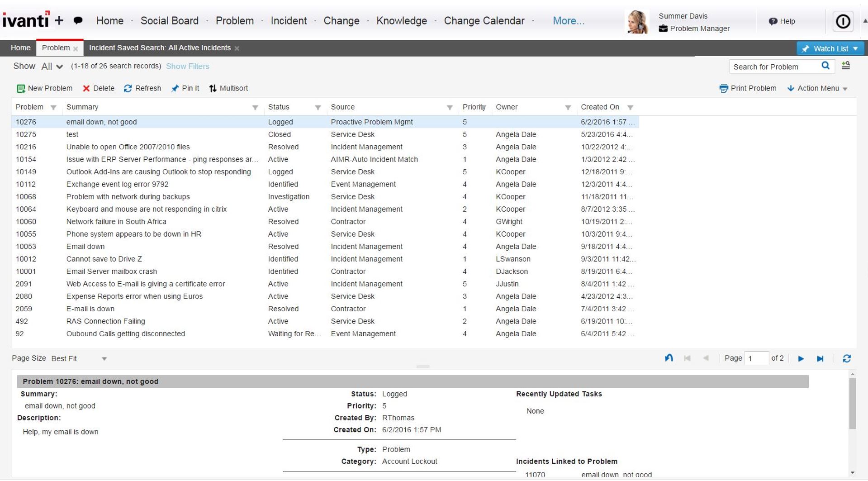Select 'Unable to open Office 2007/2010 files' row
868x481 pixels.
tap(325, 147)
